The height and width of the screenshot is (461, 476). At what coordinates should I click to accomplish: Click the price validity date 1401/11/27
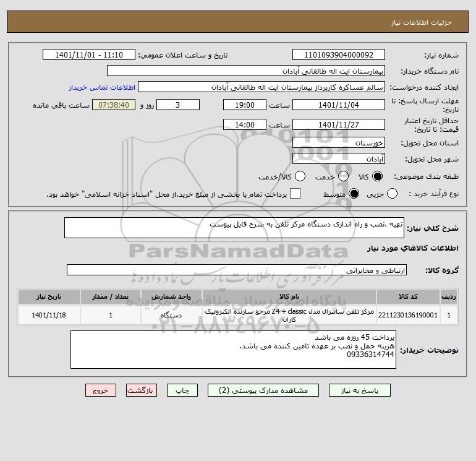[x=339, y=124]
